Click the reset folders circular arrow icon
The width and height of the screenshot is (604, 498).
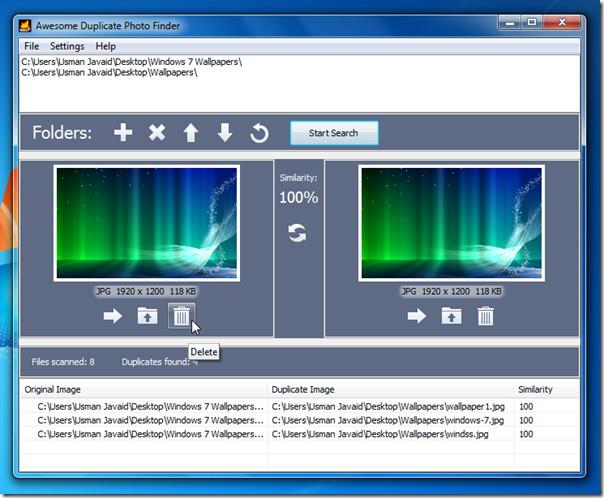(x=259, y=133)
